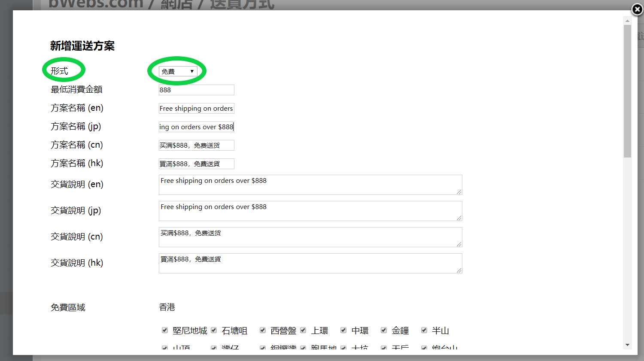Screen dimensions: 644x361
Task: Open the 形式 dropdown showing 免費
Action: [x=178, y=71]
